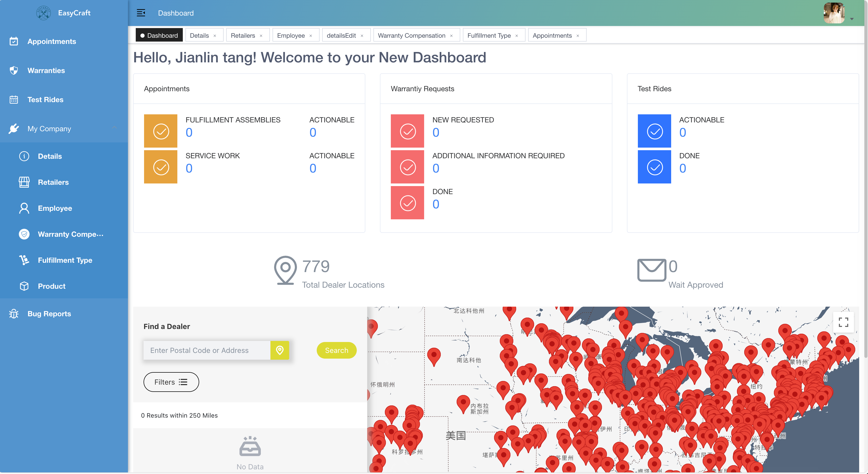Screen dimensions: 868x474
Task: Open Bug Reports from sidebar
Action: [x=49, y=313]
